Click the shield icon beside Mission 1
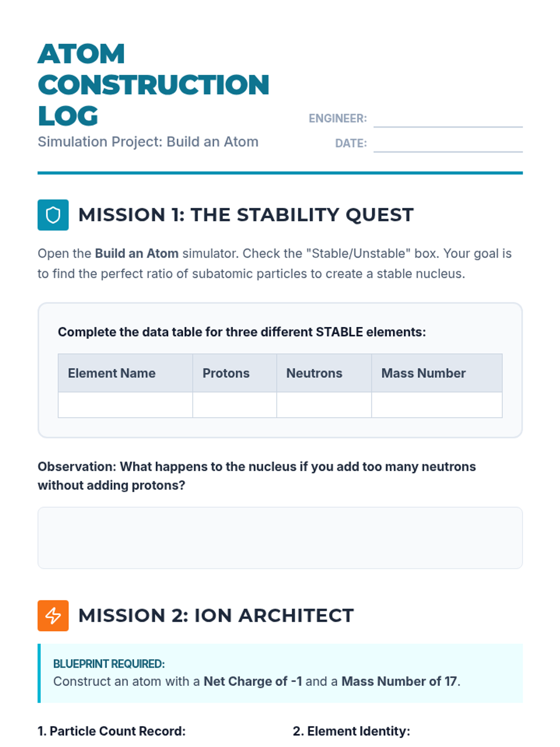This screenshot has width=560, height=747. (x=53, y=215)
